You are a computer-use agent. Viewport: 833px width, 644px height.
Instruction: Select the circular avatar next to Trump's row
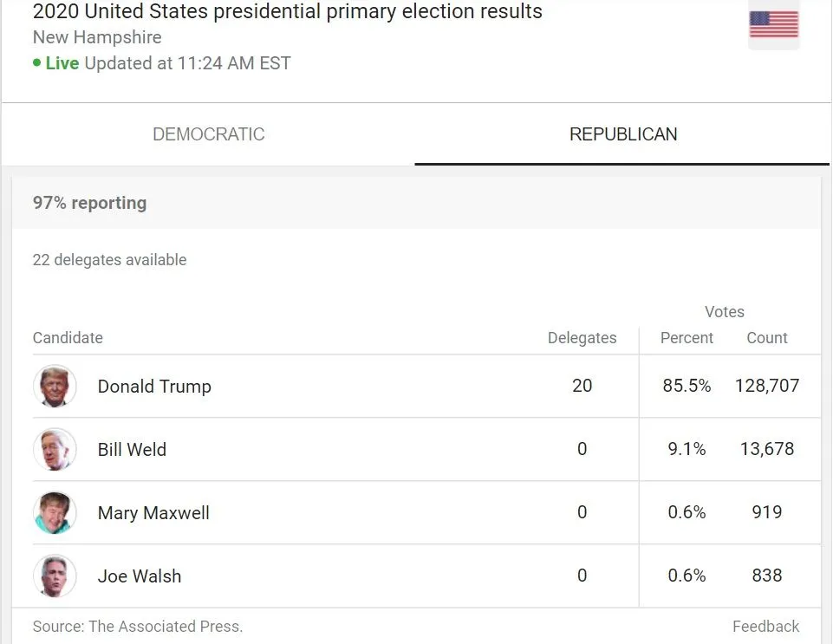point(55,386)
